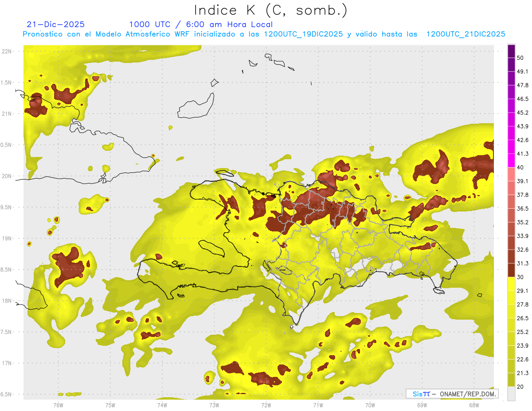
Task: Click the colorbar label '40'
Action: click(x=520, y=168)
